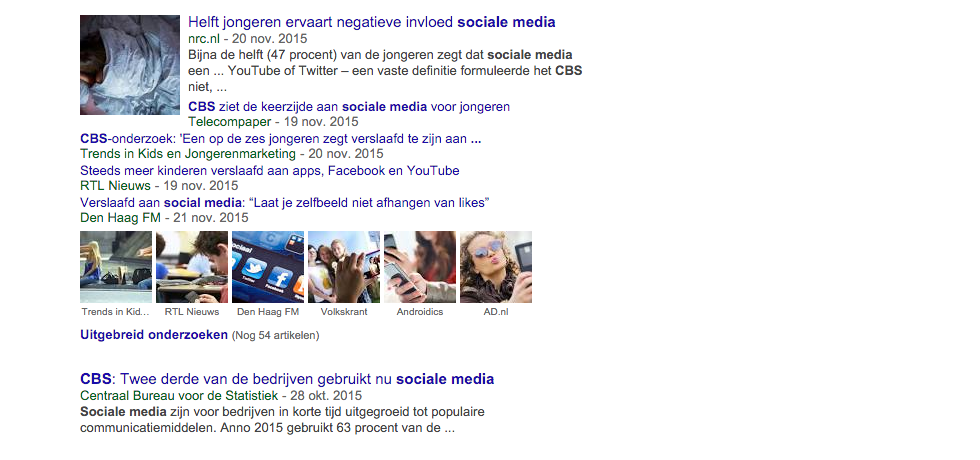This screenshot has height=460, width=980.
Task: Click the 'Den Haag FM' thumbnail caption
Action: (268, 312)
